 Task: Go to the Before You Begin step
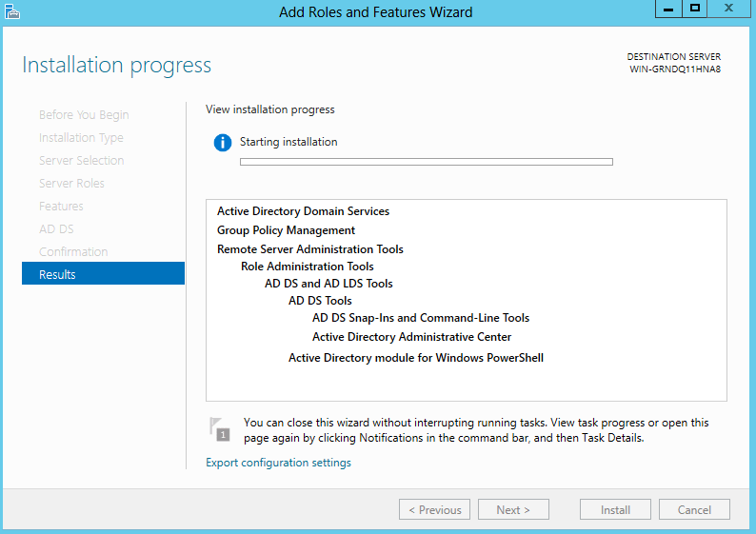[84, 114]
